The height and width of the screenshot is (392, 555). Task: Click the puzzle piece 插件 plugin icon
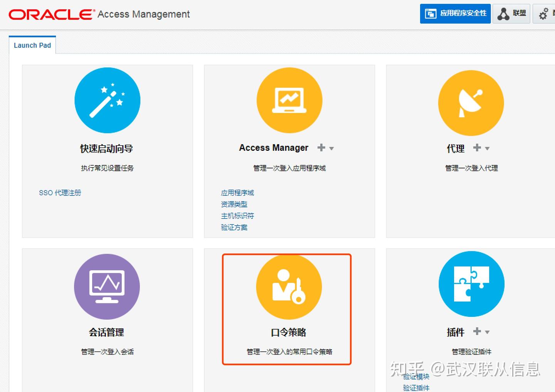click(x=471, y=284)
